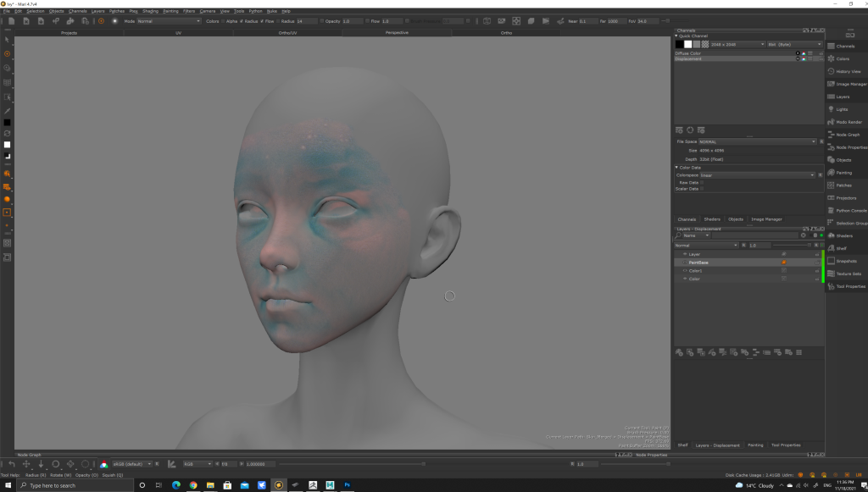Viewport: 868px width, 492px height.
Task: Select the Paint brush tool in left toolbar
Action: pyautogui.click(x=7, y=53)
